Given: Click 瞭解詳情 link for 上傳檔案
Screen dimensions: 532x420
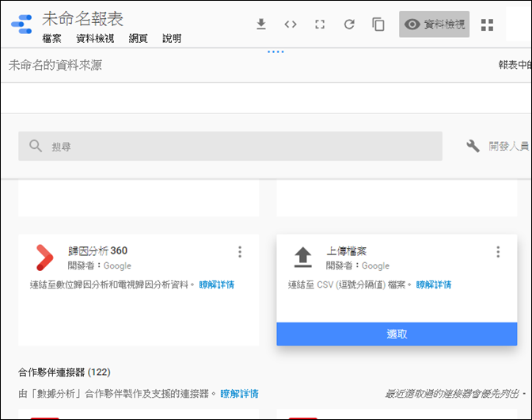Looking at the screenshot, I should coord(434,284).
